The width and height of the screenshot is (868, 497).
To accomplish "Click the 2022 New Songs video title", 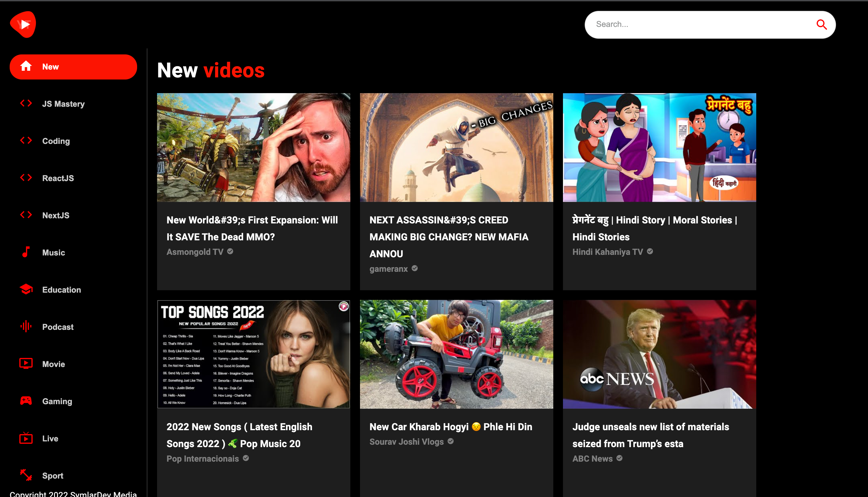I will (239, 435).
